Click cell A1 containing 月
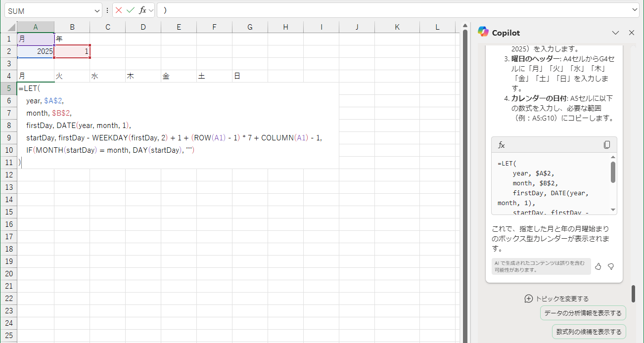The height and width of the screenshot is (343, 644). (x=36, y=39)
